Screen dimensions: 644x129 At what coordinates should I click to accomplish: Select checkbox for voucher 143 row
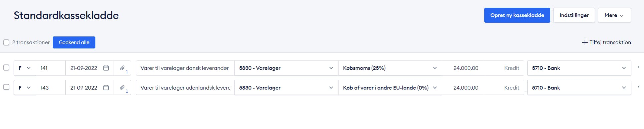6,87
